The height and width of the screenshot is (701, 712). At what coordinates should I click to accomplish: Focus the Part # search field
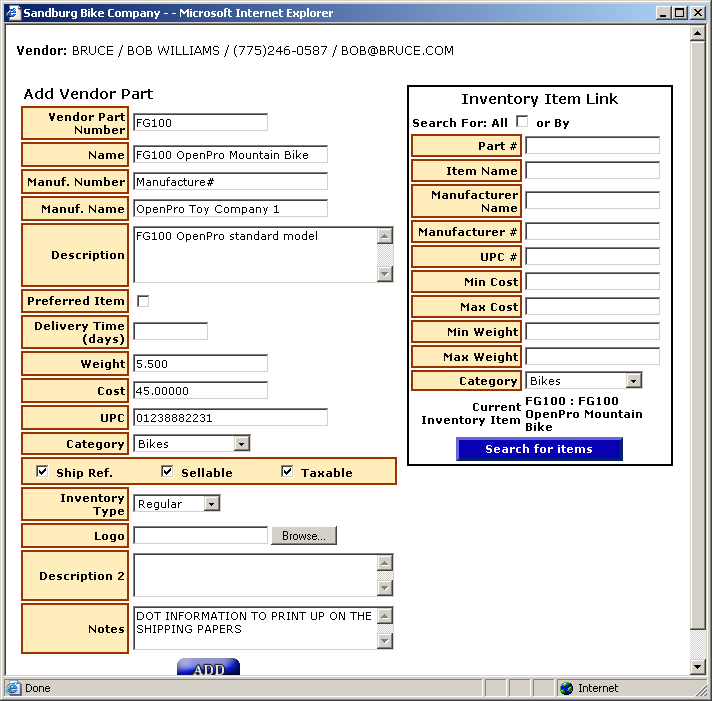[592, 146]
